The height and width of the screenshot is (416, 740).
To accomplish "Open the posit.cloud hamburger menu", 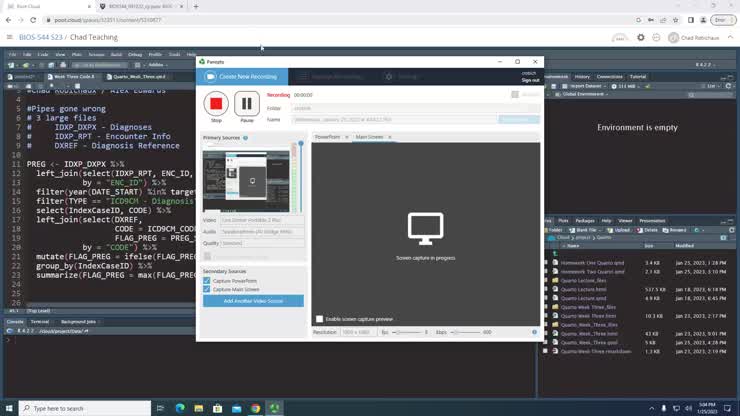I will pos(9,37).
